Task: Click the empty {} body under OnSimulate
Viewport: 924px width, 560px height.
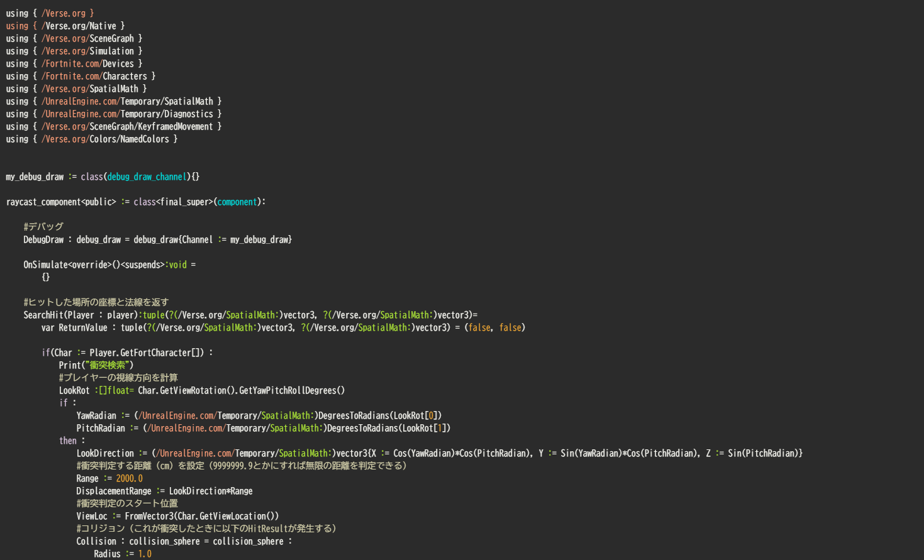Action: pyautogui.click(x=45, y=277)
